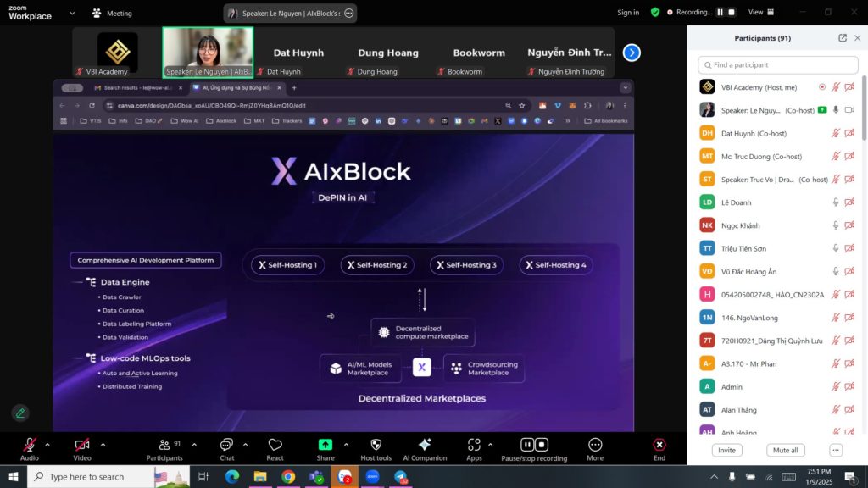Click the green Share screen icon

pos(325,445)
